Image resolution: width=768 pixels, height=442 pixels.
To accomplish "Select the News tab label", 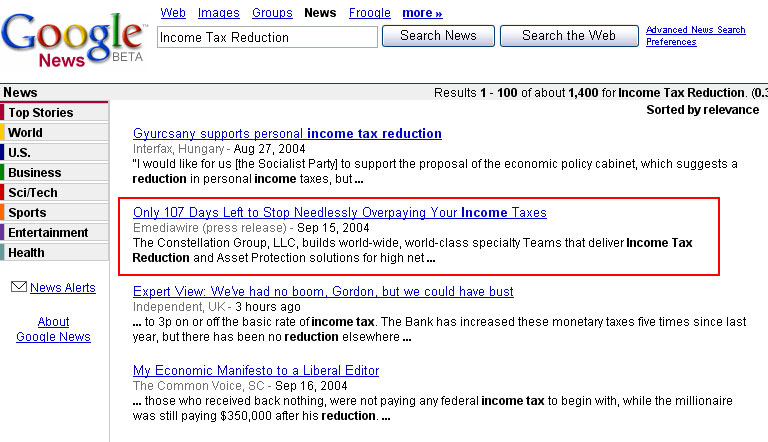I will pyautogui.click(x=320, y=13).
